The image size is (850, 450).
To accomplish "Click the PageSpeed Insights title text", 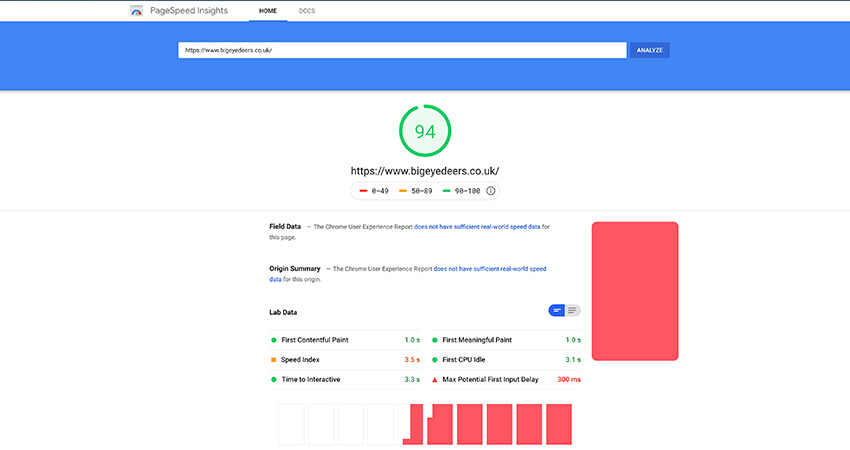I will coord(189,11).
